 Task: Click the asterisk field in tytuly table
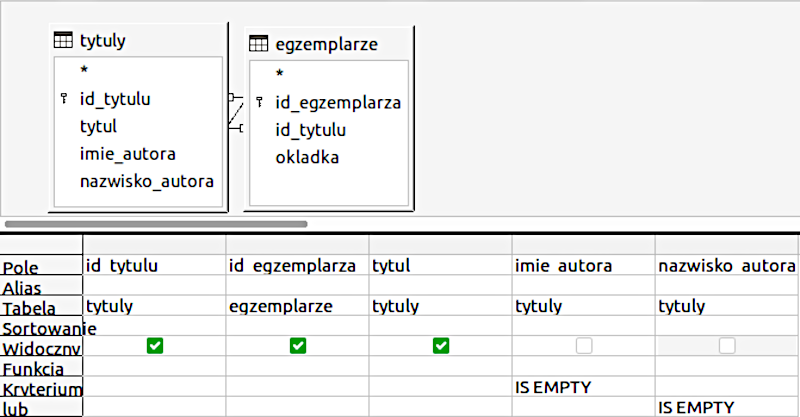84,71
